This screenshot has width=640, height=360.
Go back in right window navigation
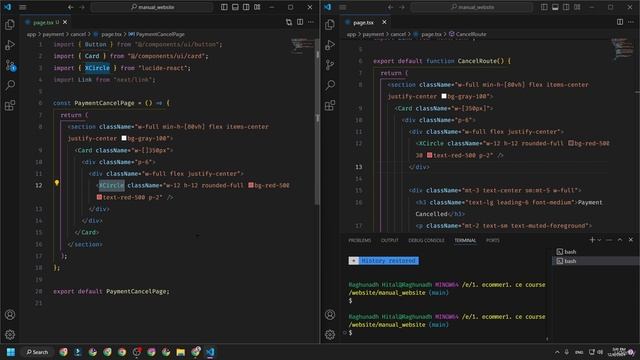tap(391, 7)
